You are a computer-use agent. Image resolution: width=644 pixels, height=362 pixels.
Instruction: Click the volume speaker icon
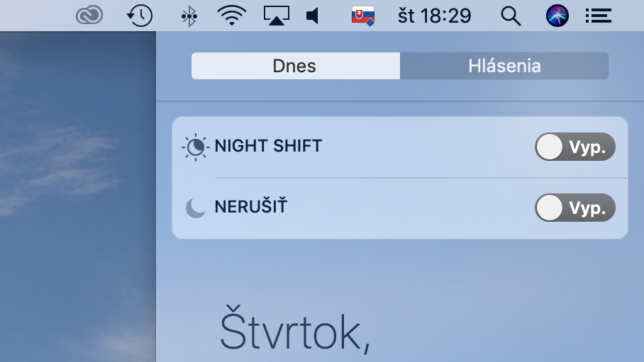click(313, 16)
